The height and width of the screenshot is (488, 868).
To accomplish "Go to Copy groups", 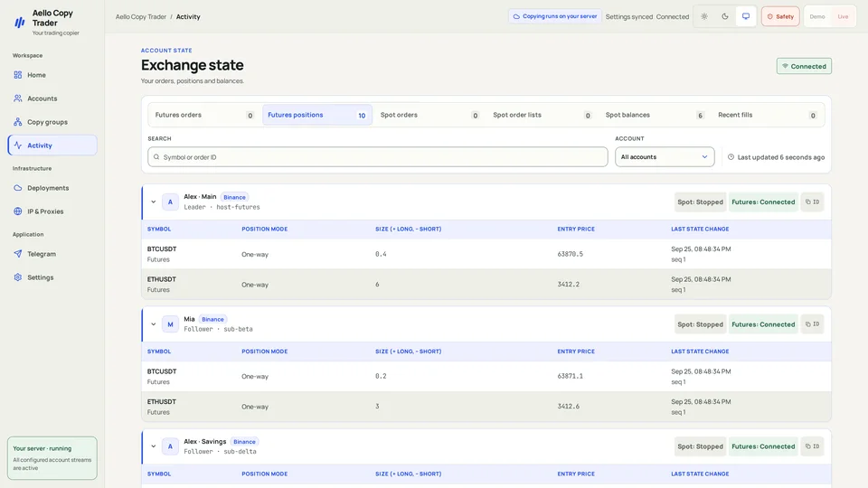I will click(52, 122).
